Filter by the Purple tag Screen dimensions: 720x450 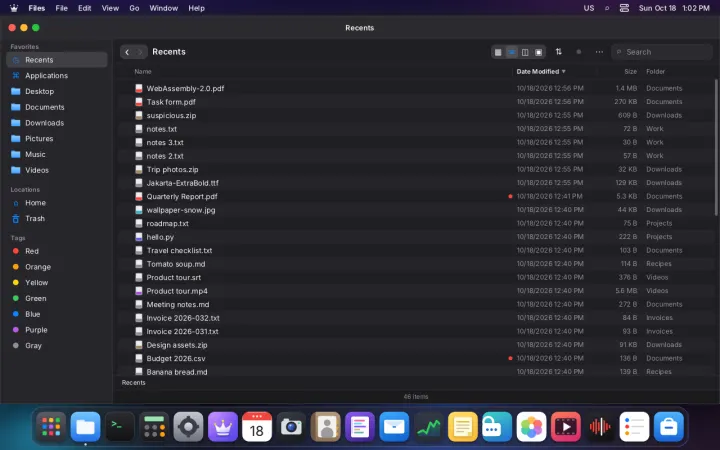point(57,330)
